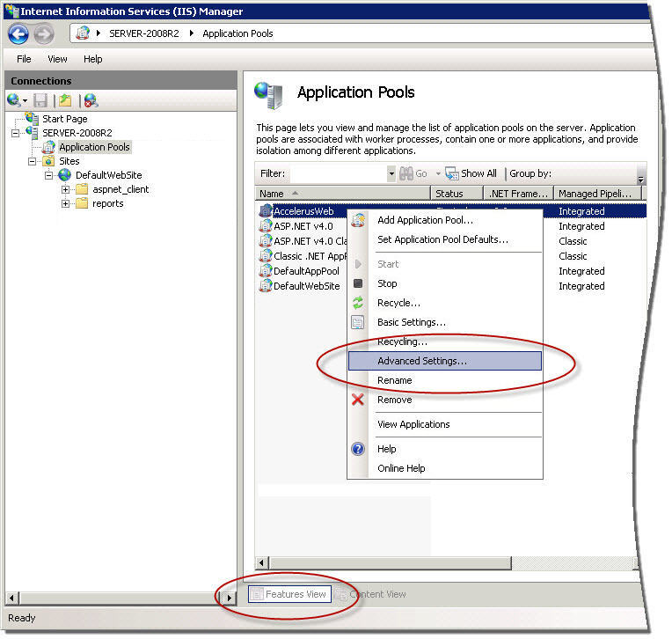Click the blue question mark Help icon
This screenshot has width=672, height=639.
pos(358,449)
